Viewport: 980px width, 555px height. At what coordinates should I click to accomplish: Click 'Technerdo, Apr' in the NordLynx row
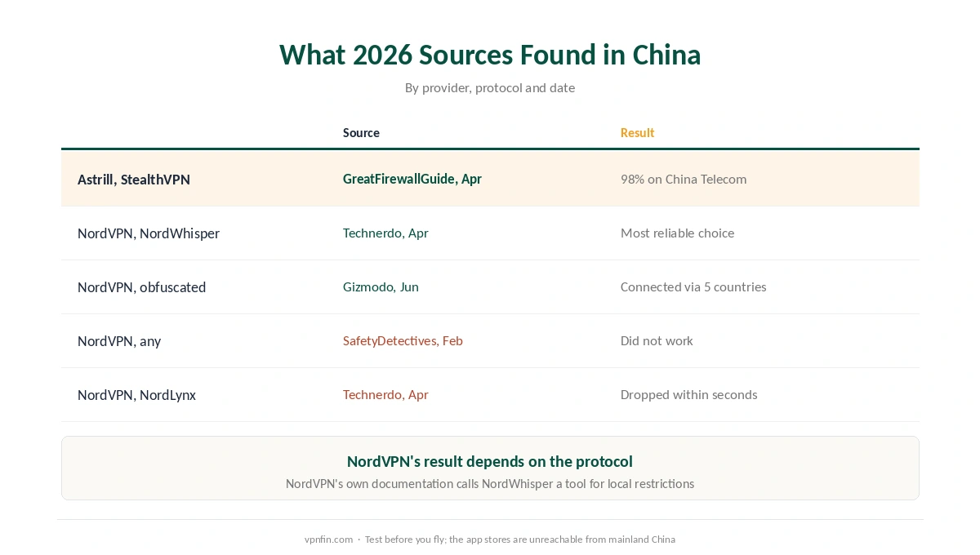pos(385,394)
